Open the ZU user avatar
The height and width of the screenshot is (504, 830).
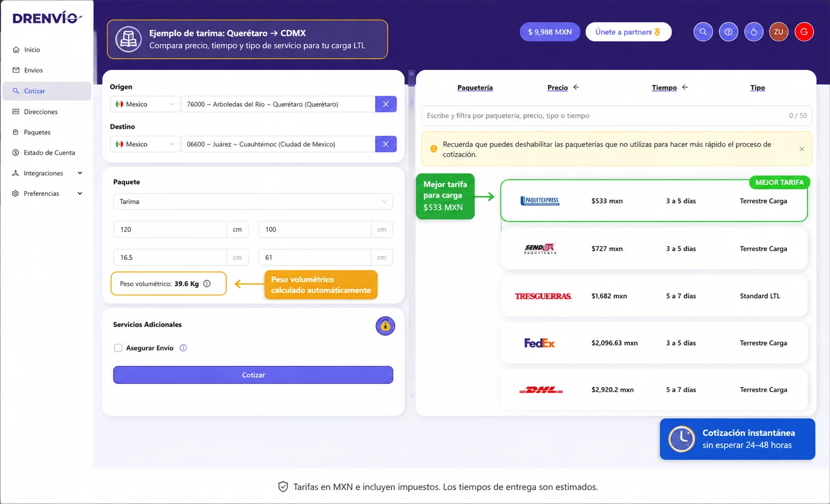[x=778, y=32]
